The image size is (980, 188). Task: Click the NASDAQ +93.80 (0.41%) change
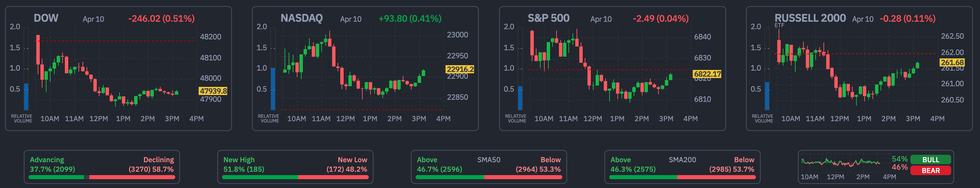pyautogui.click(x=410, y=19)
